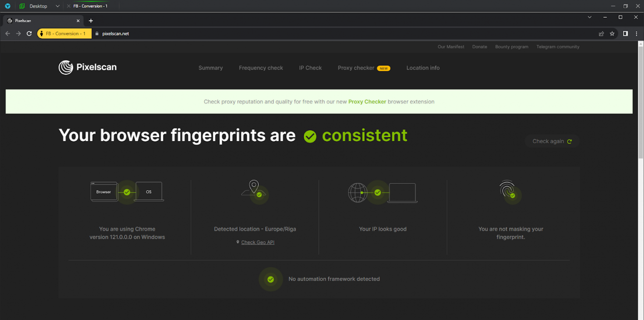Screen dimensions: 644x320
Task: Open a new browser tab
Action: 91,20
